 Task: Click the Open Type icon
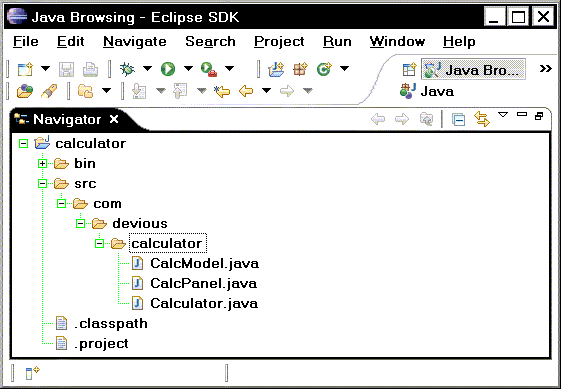pos(25,91)
